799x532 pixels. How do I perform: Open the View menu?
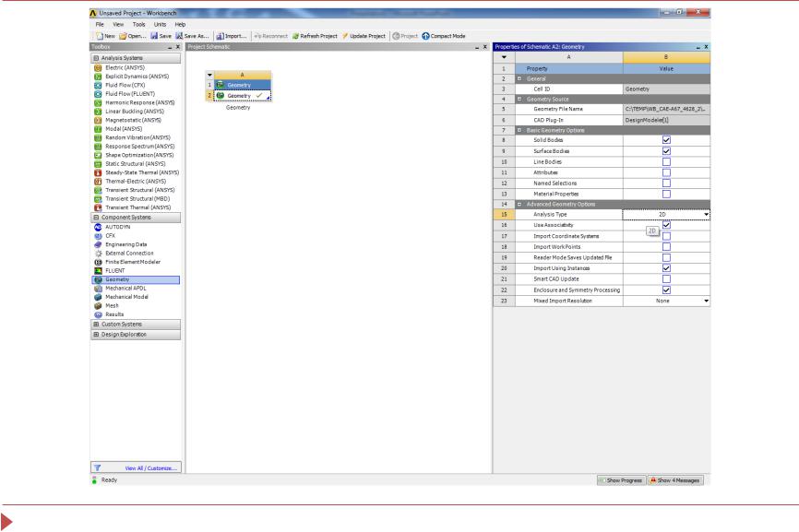pyautogui.click(x=118, y=25)
